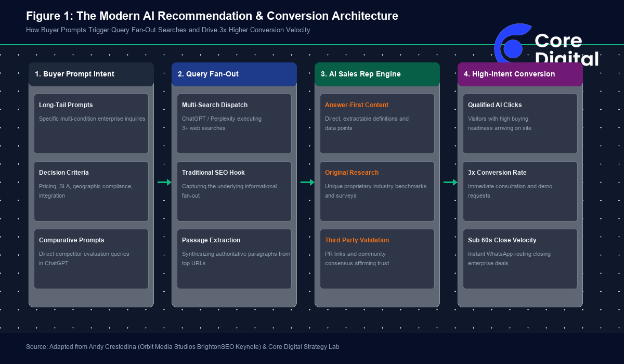Select the figure title 'Figure 1: The Modern AI Recommendation'
624x364 pixels.
(212, 16)
